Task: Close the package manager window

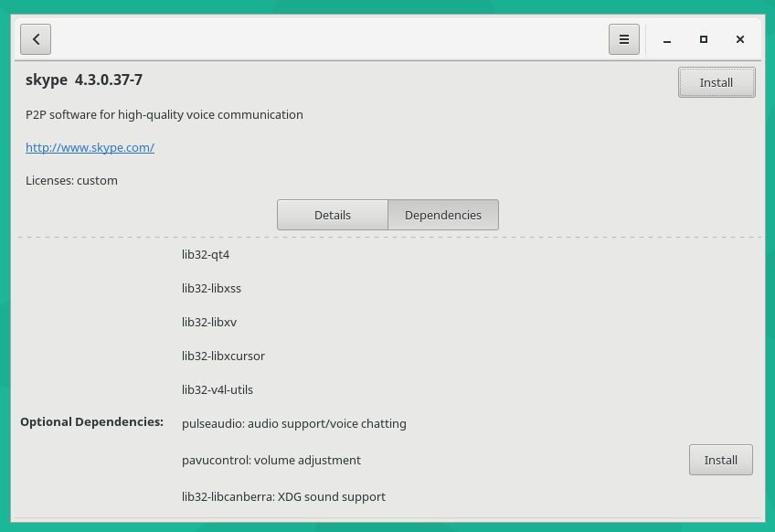Action: coord(740,39)
